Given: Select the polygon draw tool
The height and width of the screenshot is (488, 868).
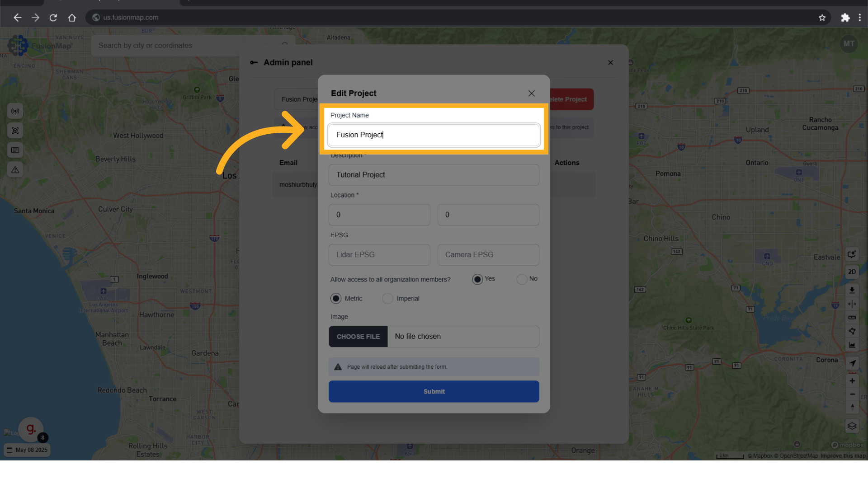Looking at the screenshot, I should (x=852, y=331).
